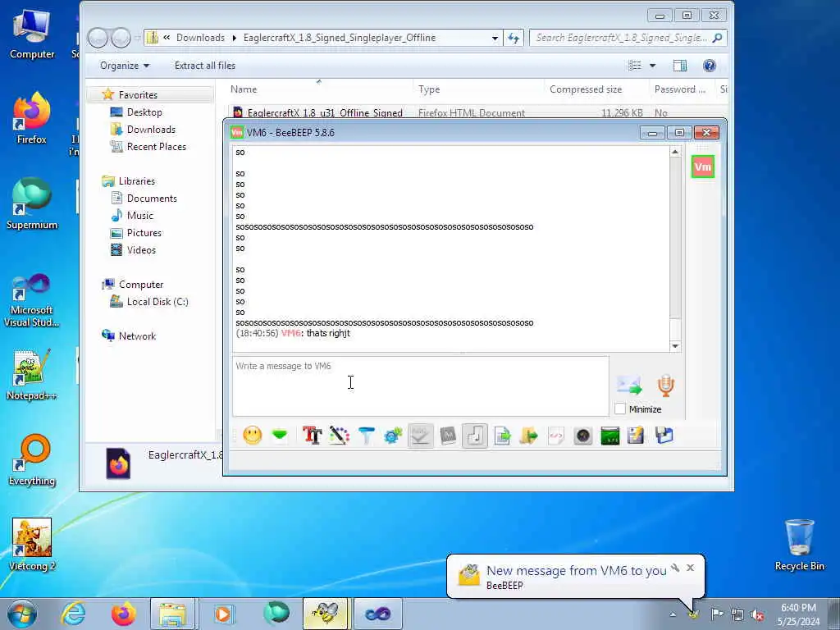Toggle the Markdown M icon in chat toolbar

pos(448,436)
